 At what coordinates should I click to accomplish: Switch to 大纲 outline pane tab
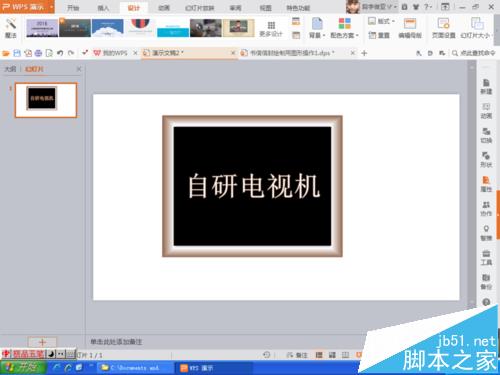click(10, 69)
